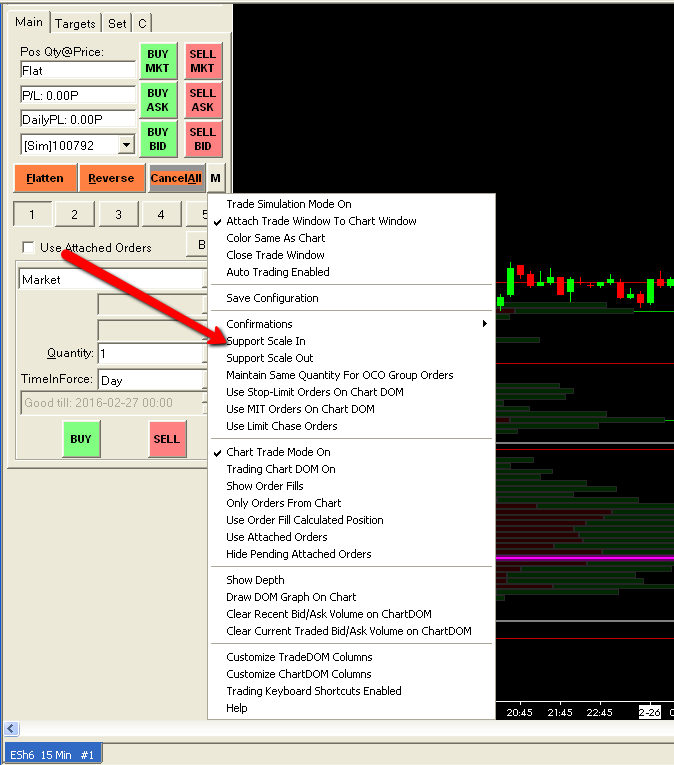The image size is (674, 765).
Task: Toggle Use Limit Chase Orders
Action: click(x=351, y=426)
